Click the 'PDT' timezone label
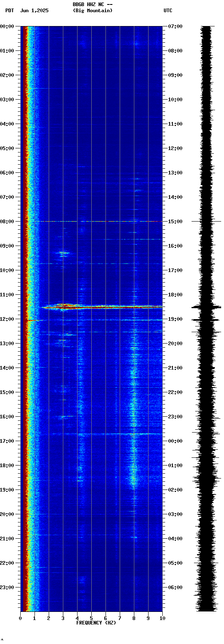The height and width of the screenshot is (644, 224). [x=10, y=11]
